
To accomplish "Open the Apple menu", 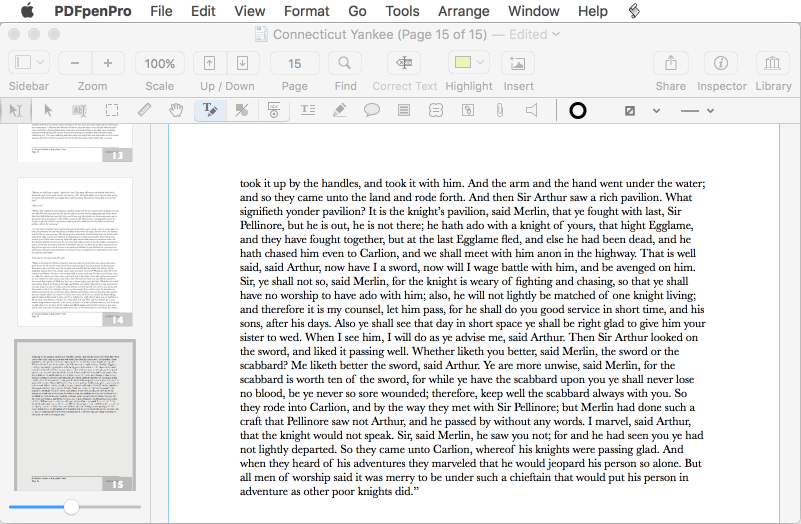I will 27,10.
